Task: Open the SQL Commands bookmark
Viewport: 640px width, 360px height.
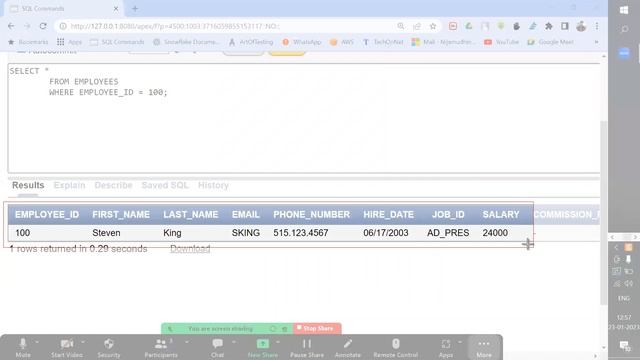Action: pyautogui.click(x=117, y=42)
